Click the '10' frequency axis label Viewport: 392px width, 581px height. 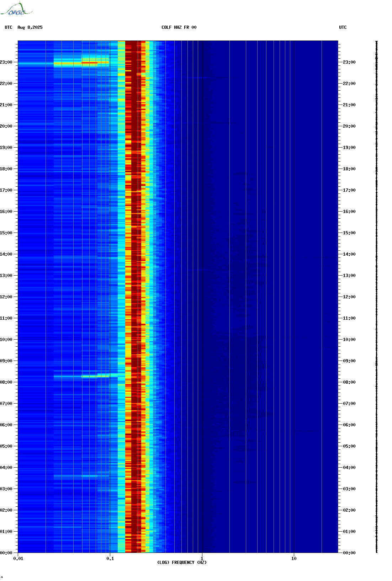pos(294,559)
